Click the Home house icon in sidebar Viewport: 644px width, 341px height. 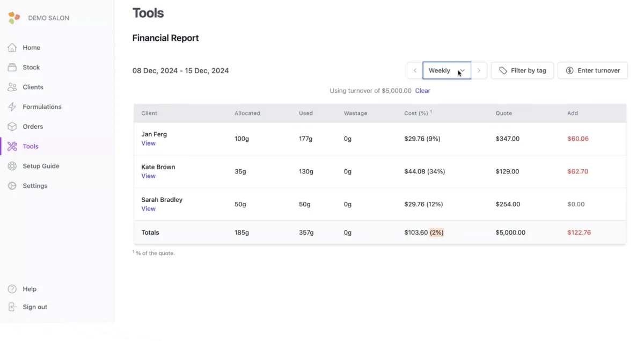click(12, 48)
